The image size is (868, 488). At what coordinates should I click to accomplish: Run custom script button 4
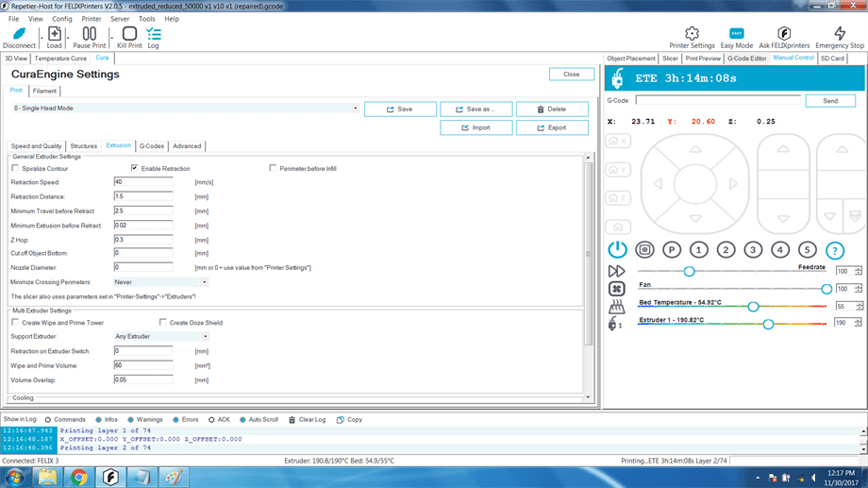[x=780, y=250]
